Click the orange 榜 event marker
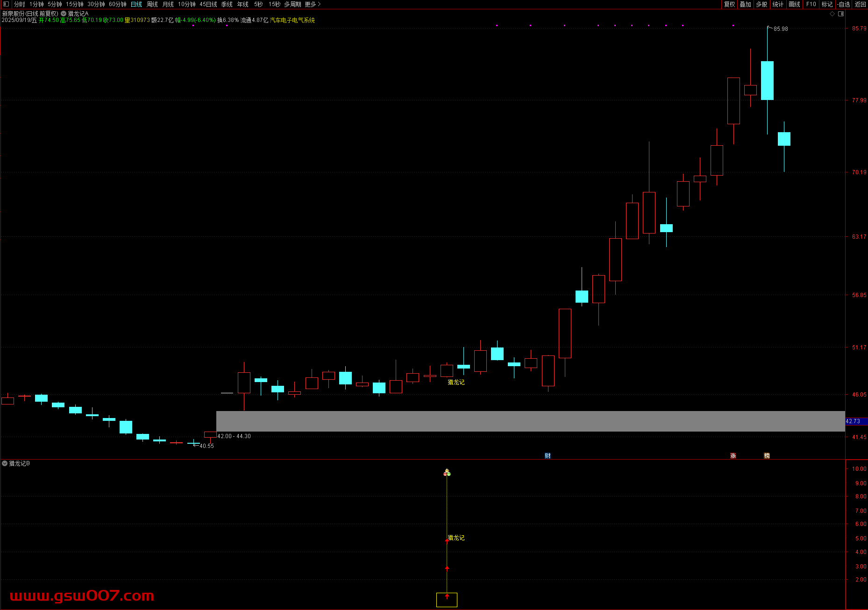The height and width of the screenshot is (610, 868). 767,456
